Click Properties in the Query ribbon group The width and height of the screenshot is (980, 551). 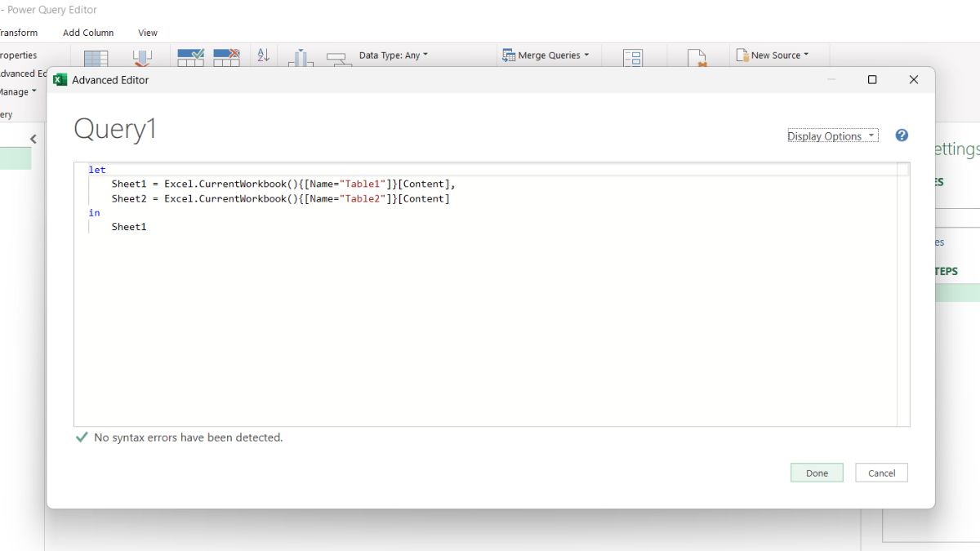coord(18,56)
